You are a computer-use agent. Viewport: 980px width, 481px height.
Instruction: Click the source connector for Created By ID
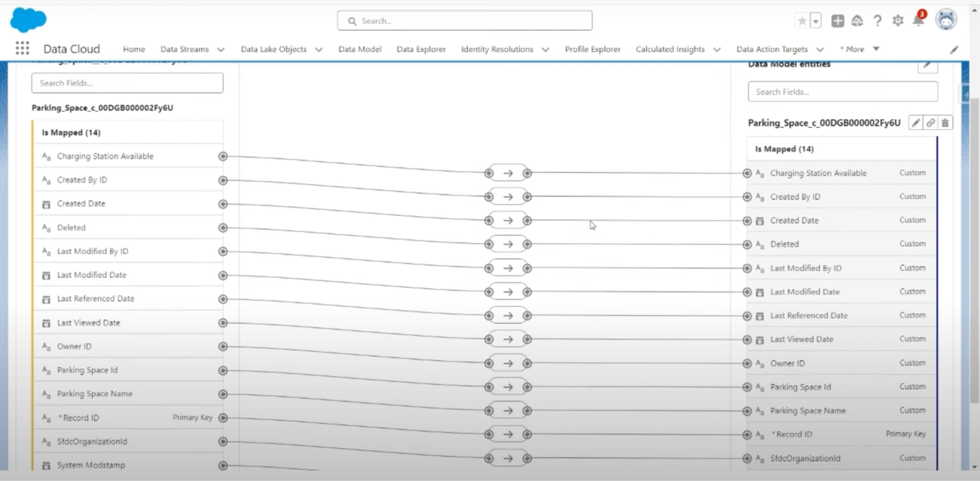click(223, 181)
